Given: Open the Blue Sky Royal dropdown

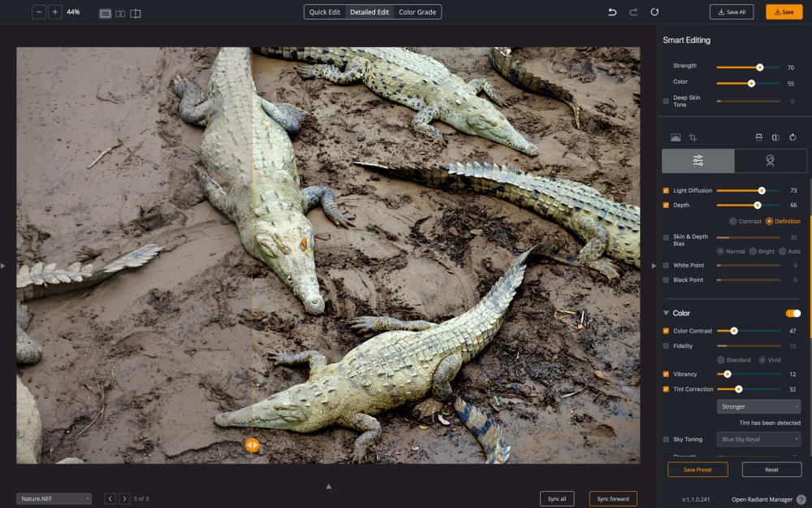Looking at the screenshot, I should coord(758,439).
